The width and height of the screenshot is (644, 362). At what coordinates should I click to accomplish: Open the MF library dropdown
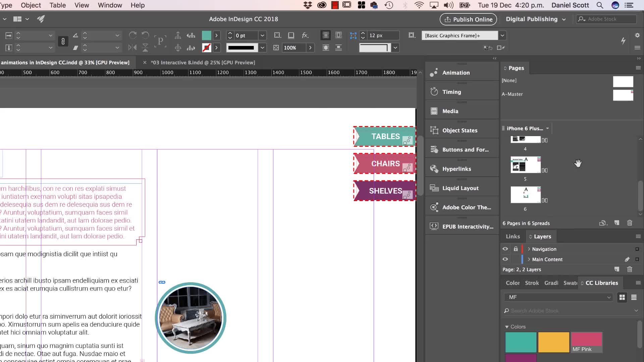coord(558,297)
